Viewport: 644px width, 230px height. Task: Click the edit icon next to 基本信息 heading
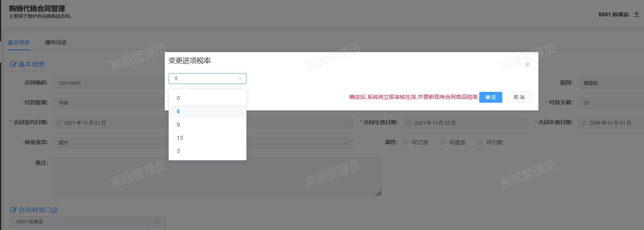pos(13,64)
